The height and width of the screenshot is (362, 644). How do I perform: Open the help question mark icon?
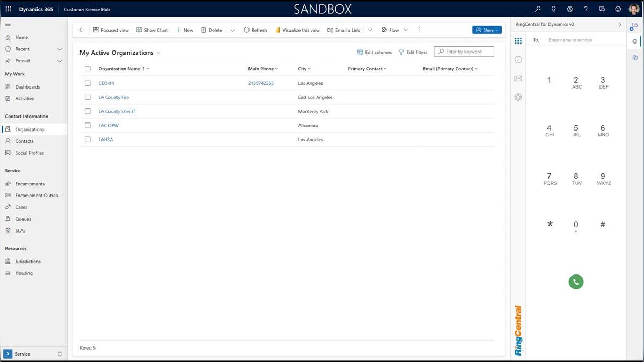pyautogui.click(x=586, y=9)
